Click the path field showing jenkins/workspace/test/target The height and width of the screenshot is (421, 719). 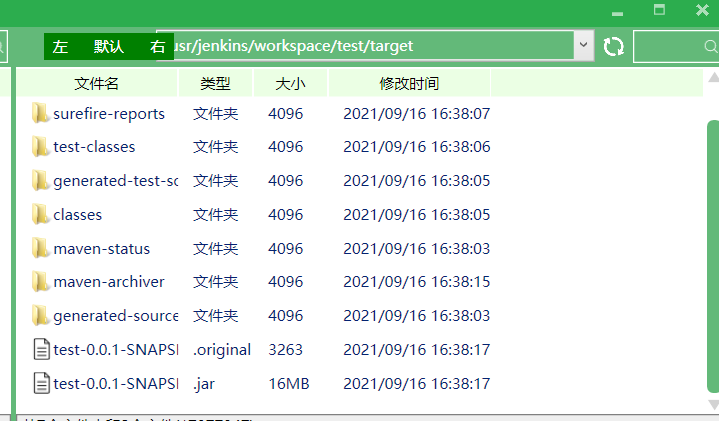(x=373, y=45)
